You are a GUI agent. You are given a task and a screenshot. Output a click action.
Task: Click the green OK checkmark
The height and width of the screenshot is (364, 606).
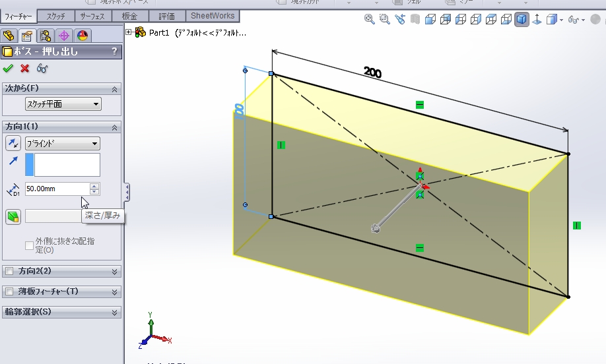8,68
